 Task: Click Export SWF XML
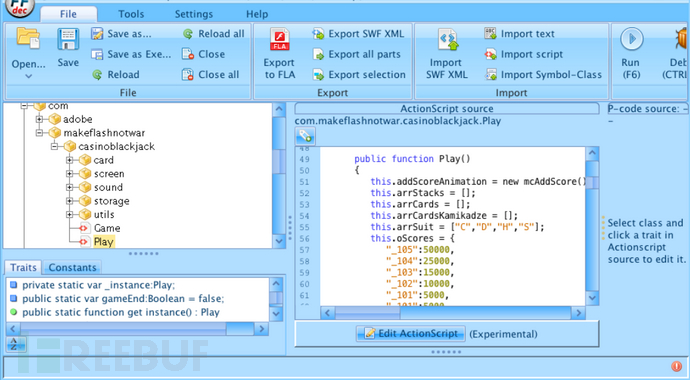(358, 34)
